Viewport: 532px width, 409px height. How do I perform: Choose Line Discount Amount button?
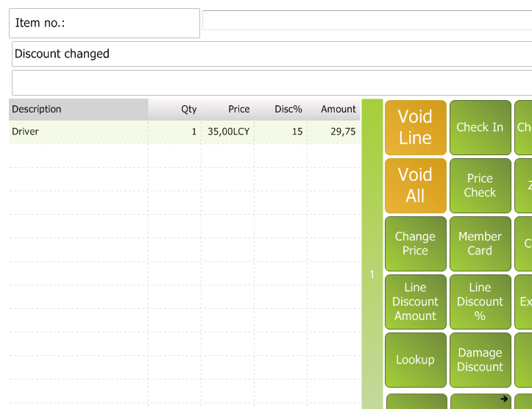point(415,302)
